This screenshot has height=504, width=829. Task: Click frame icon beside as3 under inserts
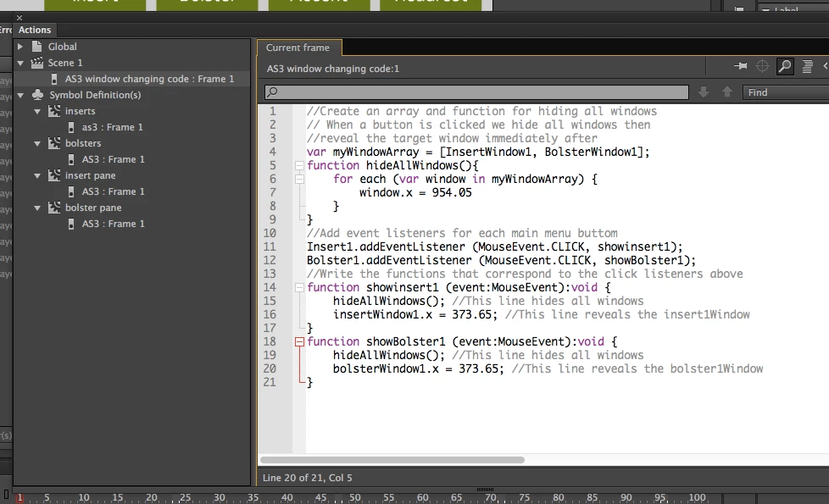pos(71,127)
